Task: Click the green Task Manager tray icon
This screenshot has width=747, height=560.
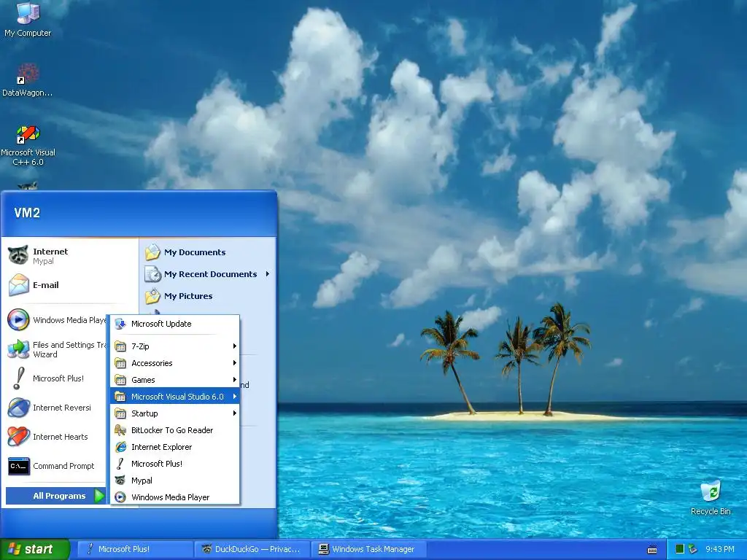Action: pyautogui.click(x=680, y=549)
